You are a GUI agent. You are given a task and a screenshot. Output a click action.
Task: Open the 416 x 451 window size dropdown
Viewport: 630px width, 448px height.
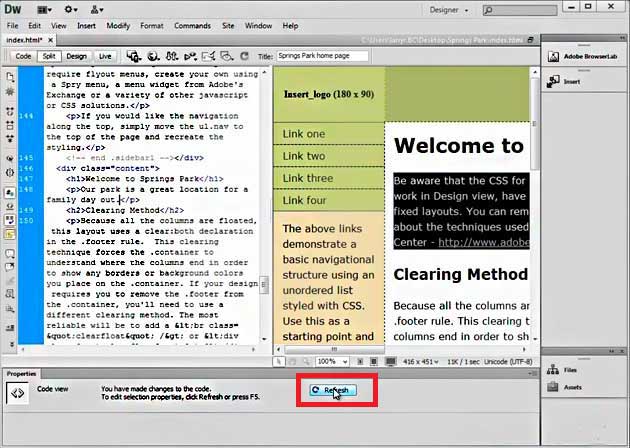pos(420,362)
